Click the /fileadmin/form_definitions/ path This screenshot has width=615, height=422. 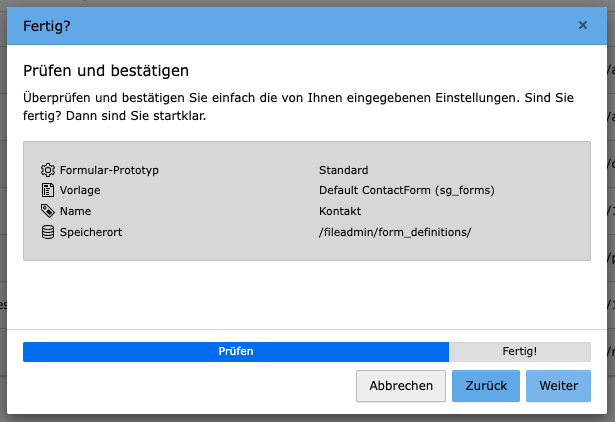tap(395, 232)
